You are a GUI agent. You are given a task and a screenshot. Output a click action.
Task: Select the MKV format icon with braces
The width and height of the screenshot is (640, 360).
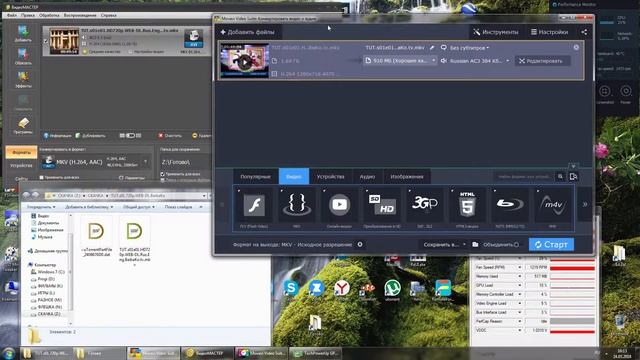pyautogui.click(x=297, y=204)
